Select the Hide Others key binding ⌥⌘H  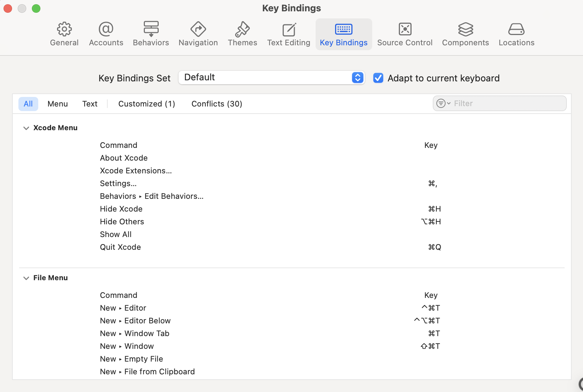point(431,221)
